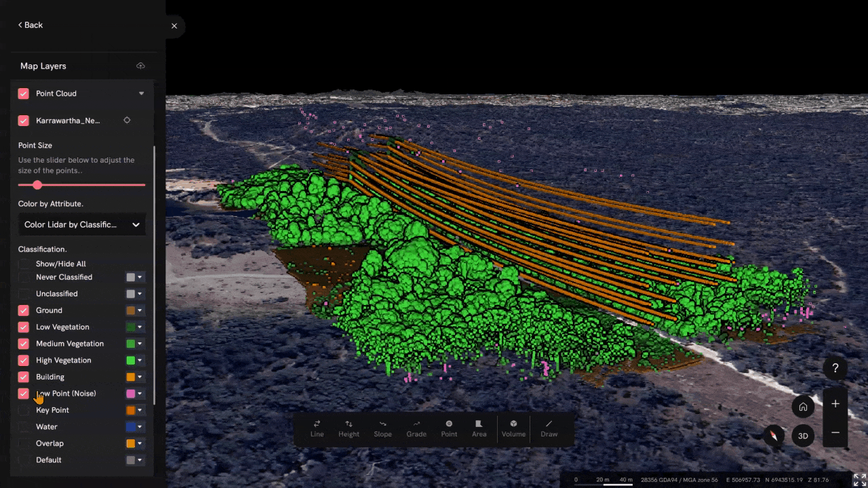The width and height of the screenshot is (868, 488).
Task: Select the Height measurement tool
Action: tap(349, 428)
